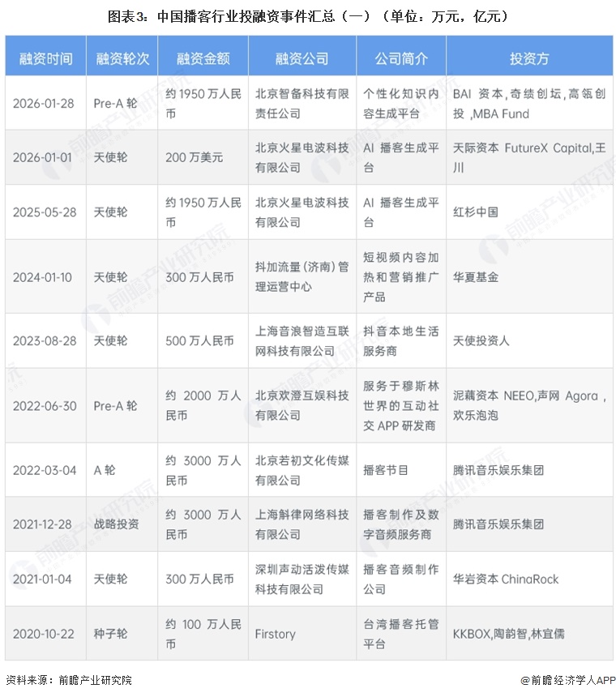Screen dimensions: 616x697
Task: Select the date cell 2022-03-04
Action: (45, 470)
